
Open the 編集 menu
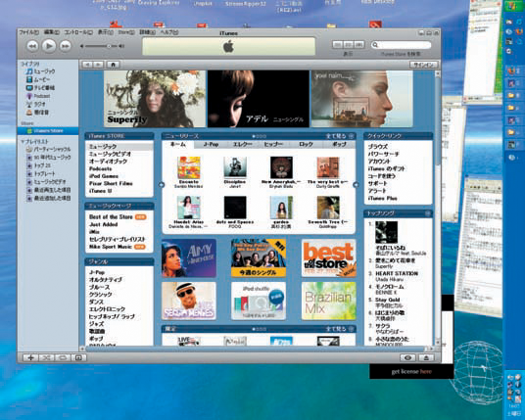pyautogui.click(x=52, y=32)
